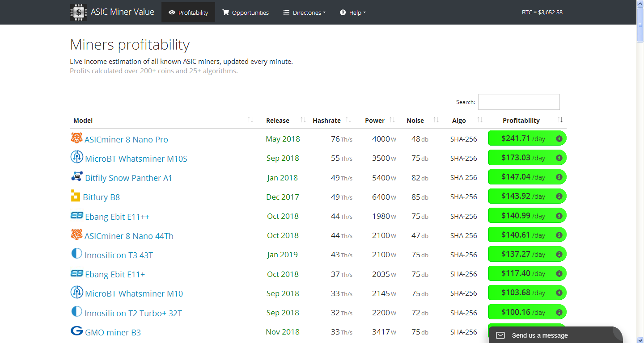Viewport: 644px width, 343px height.
Task: Click the Bitfury B8 yellow logo icon
Action: tap(76, 196)
